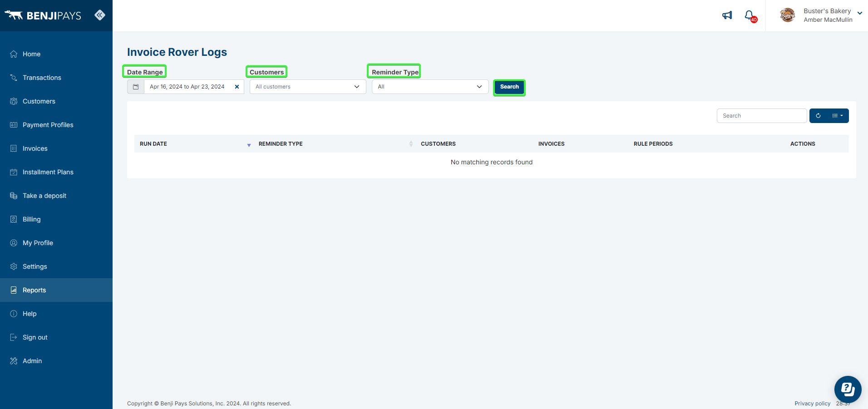Open notifications bell with 40 badge

(750, 16)
